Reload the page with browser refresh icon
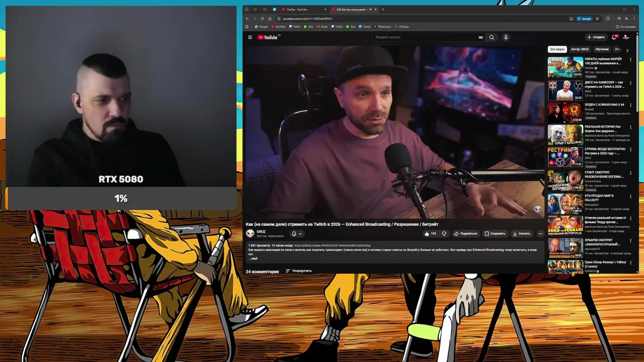 coord(262,19)
